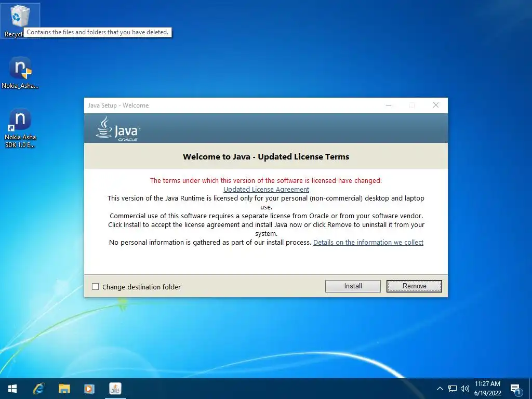Click the Show desktop strip on taskbar
This screenshot has height=399, width=532.
click(x=530, y=389)
